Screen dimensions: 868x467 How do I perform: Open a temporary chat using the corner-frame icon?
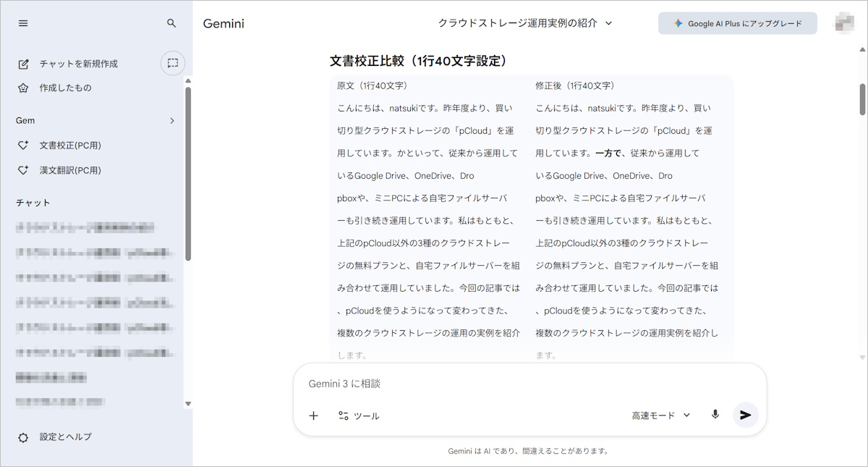[172, 64]
